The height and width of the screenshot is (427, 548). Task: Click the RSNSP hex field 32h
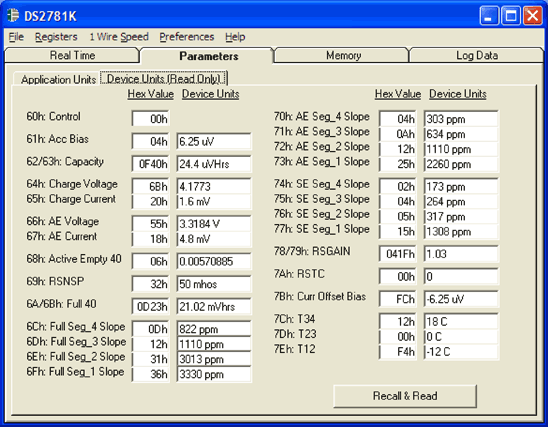[151, 284]
